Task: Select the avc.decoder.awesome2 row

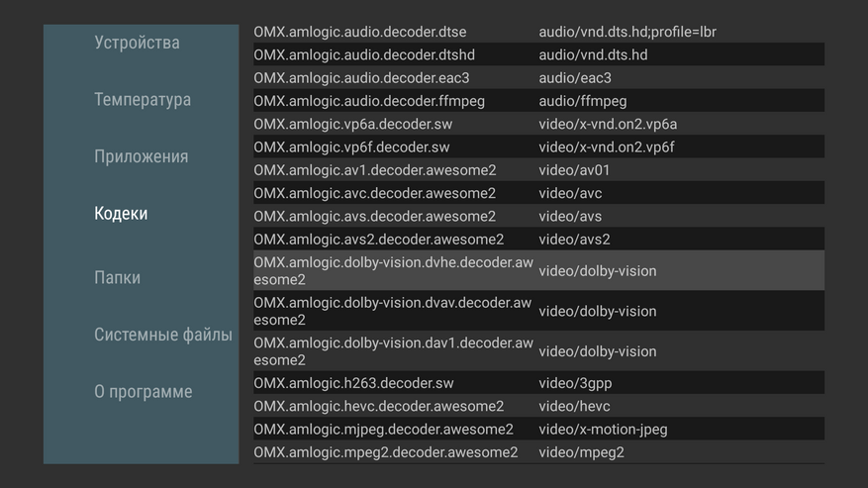Action: pos(538,193)
